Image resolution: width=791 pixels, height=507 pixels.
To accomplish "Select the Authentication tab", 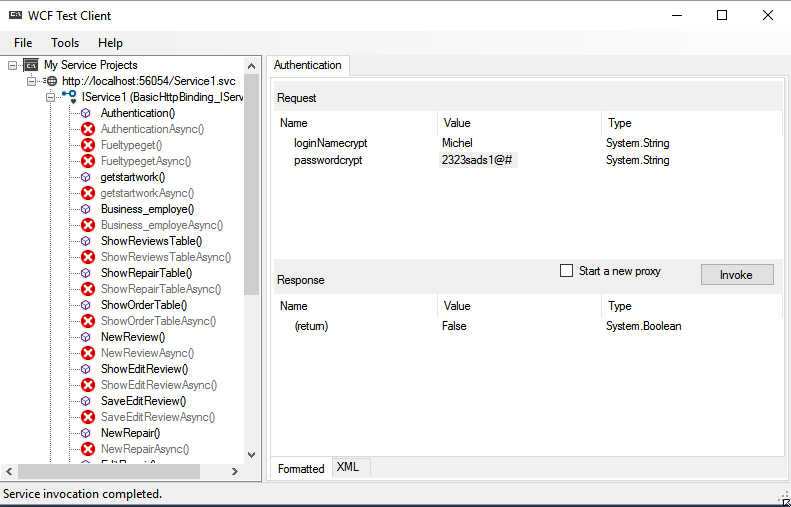I will point(308,65).
